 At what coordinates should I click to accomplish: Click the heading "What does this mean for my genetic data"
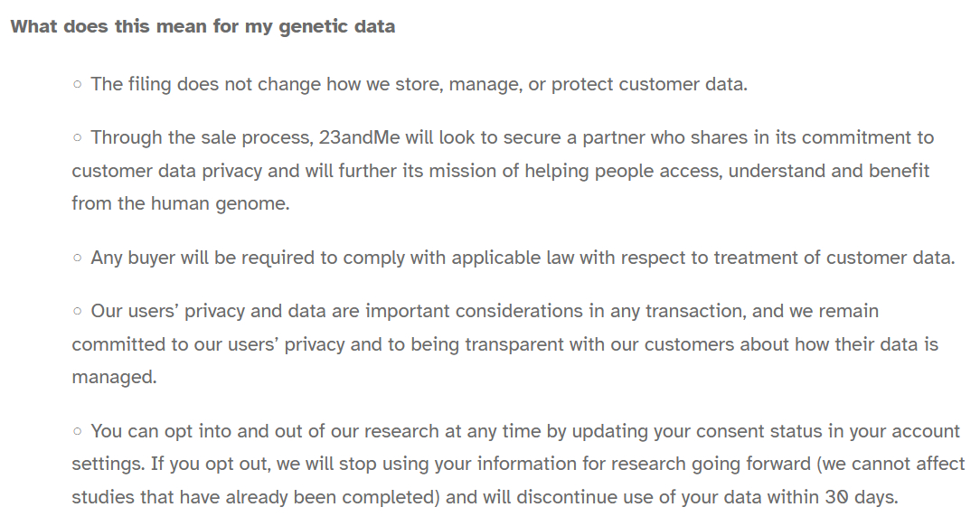coord(203,26)
